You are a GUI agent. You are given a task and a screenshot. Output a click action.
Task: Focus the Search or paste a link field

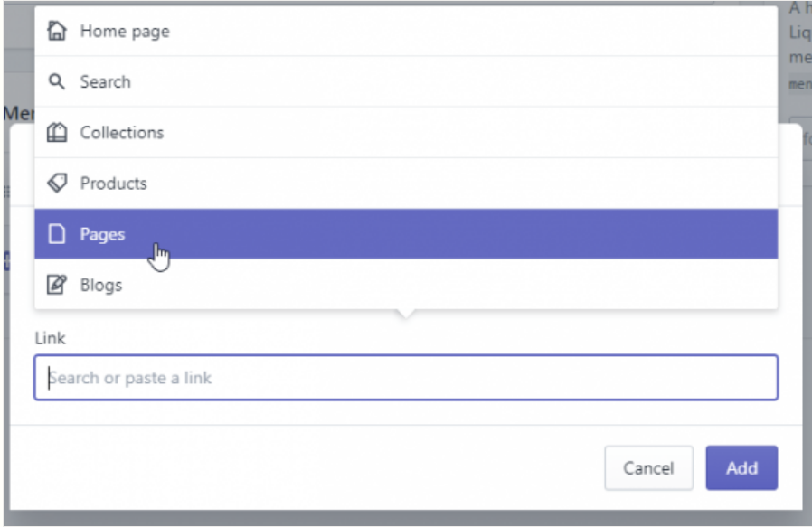point(406,377)
